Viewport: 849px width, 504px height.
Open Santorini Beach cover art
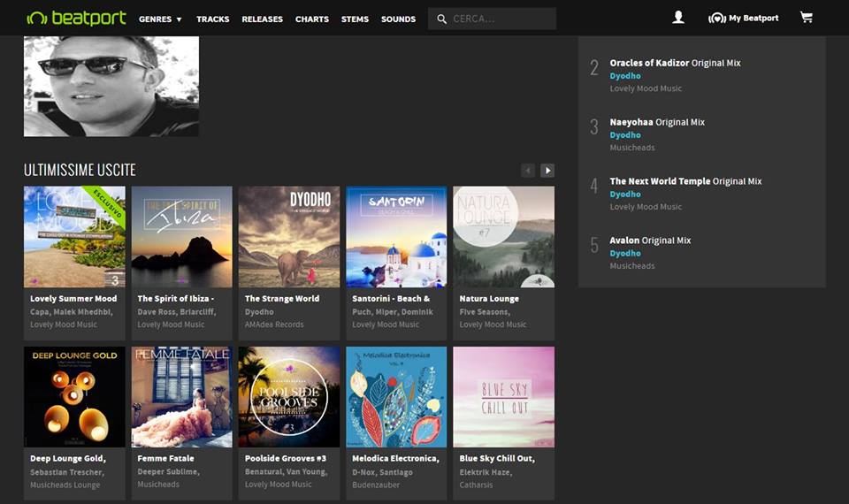[396, 237]
